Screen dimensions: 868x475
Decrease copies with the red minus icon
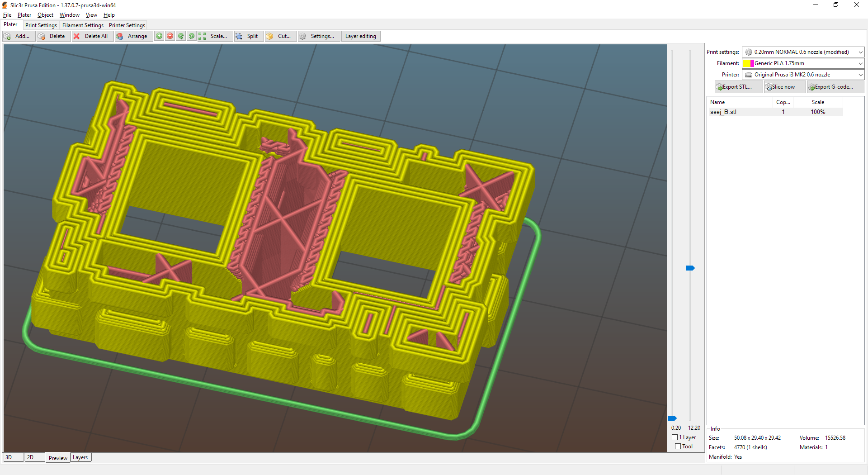tap(170, 36)
